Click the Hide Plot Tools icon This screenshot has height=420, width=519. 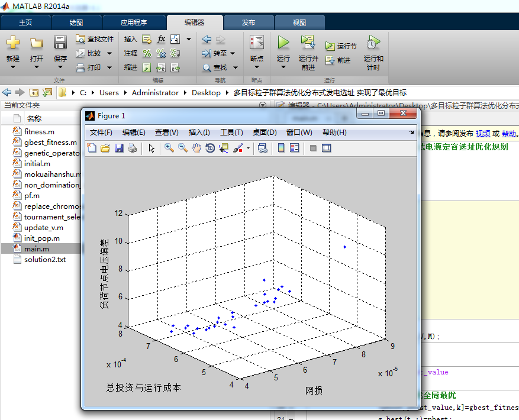coord(313,148)
